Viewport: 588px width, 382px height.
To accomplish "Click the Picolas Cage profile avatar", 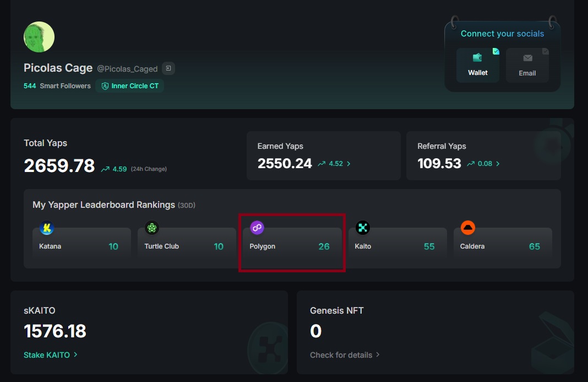I will point(39,37).
